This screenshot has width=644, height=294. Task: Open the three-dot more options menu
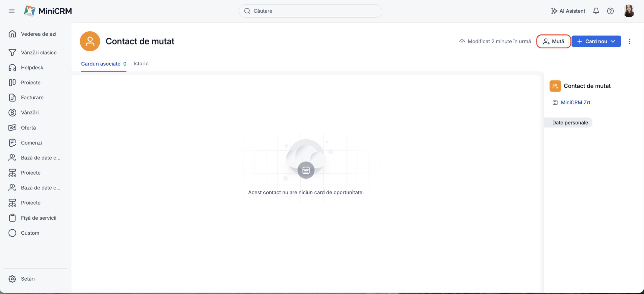[630, 41]
